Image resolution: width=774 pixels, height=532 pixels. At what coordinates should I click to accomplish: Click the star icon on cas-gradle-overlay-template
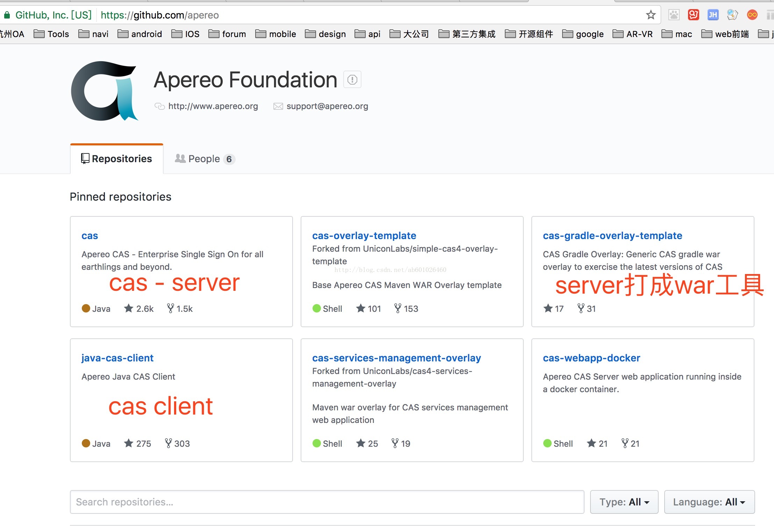[547, 308]
